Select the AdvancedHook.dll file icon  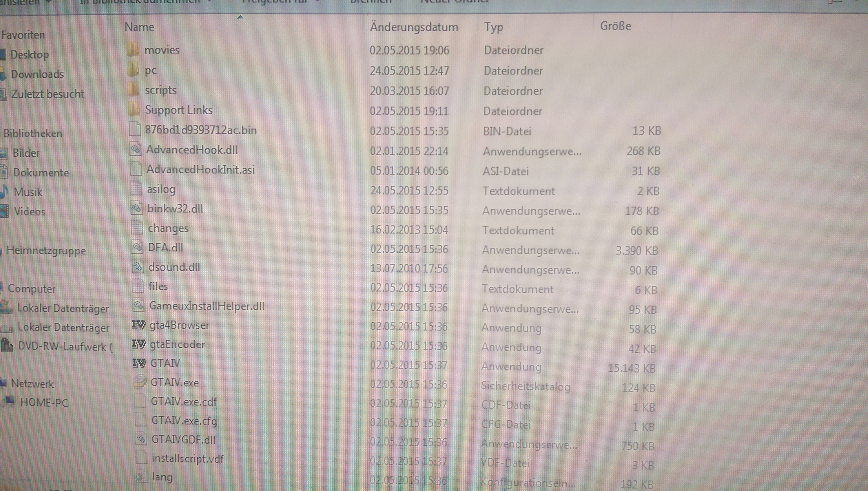[136, 149]
